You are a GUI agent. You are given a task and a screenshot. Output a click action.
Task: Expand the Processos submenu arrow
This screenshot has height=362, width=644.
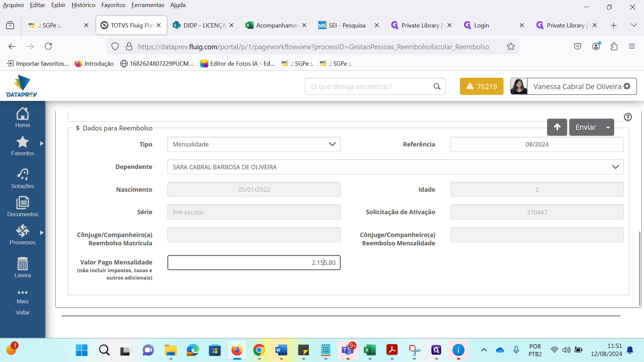42,233
